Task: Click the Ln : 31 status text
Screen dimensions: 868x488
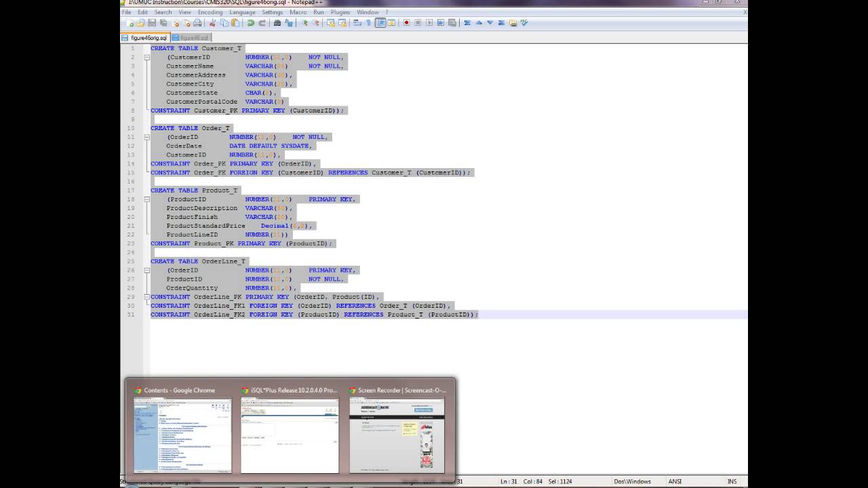Action: (509, 481)
